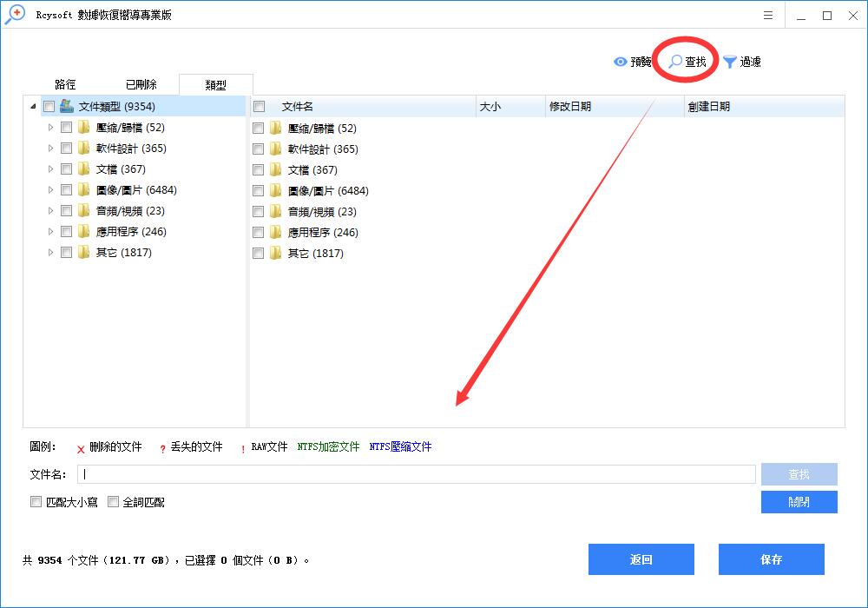Open the hamburger menu in title bar
This screenshot has width=868, height=608.
pos(768,16)
